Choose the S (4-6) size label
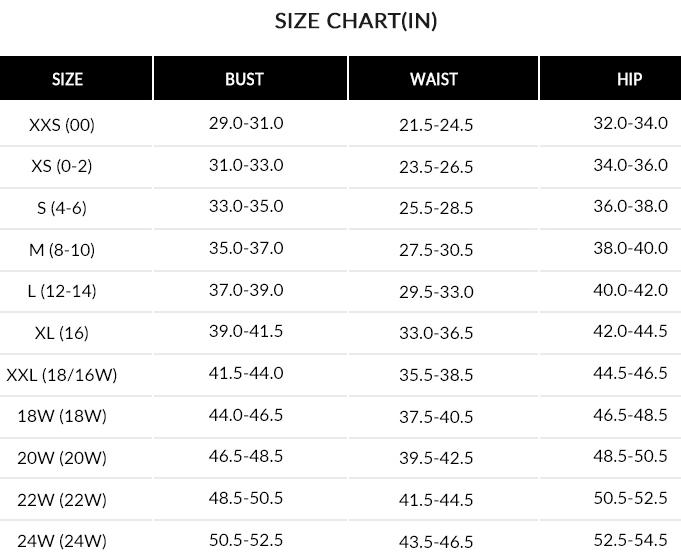 (62, 208)
